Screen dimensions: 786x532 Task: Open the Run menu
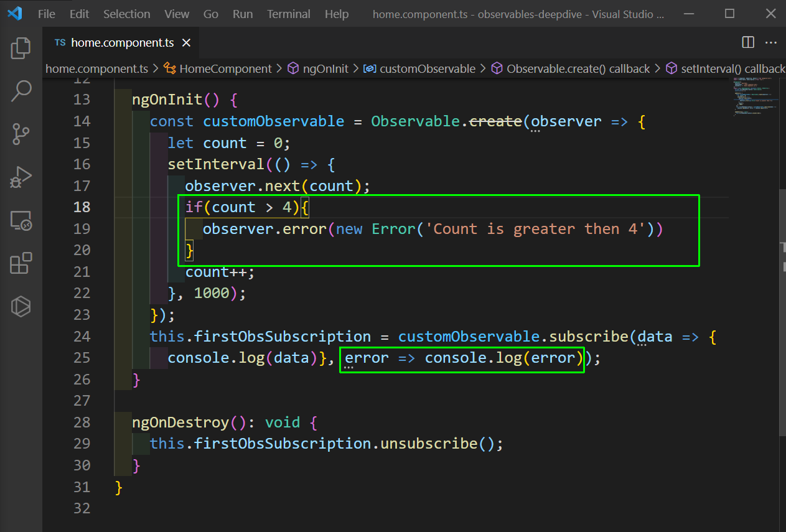tap(243, 14)
